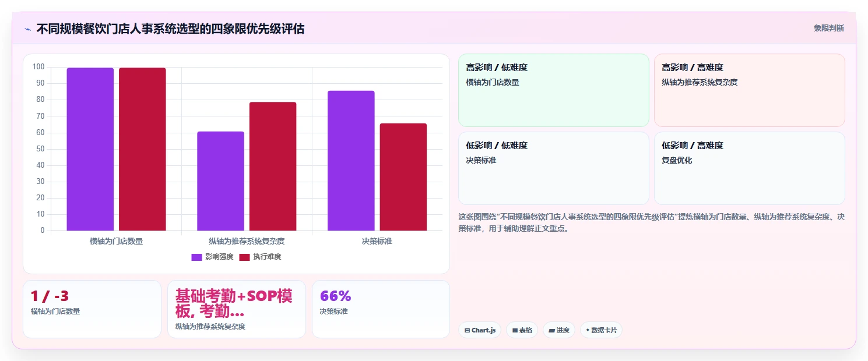Screen dimensions: 868x361
Task: Click the 影响强度 legend label text
Action: coord(219,257)
